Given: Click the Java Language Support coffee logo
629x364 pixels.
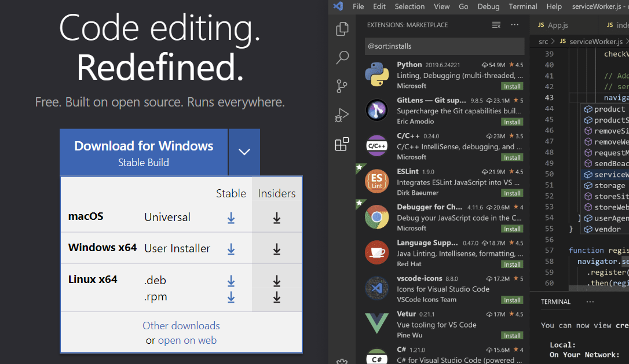Looking at the screenshot, I should click(376, 252).
